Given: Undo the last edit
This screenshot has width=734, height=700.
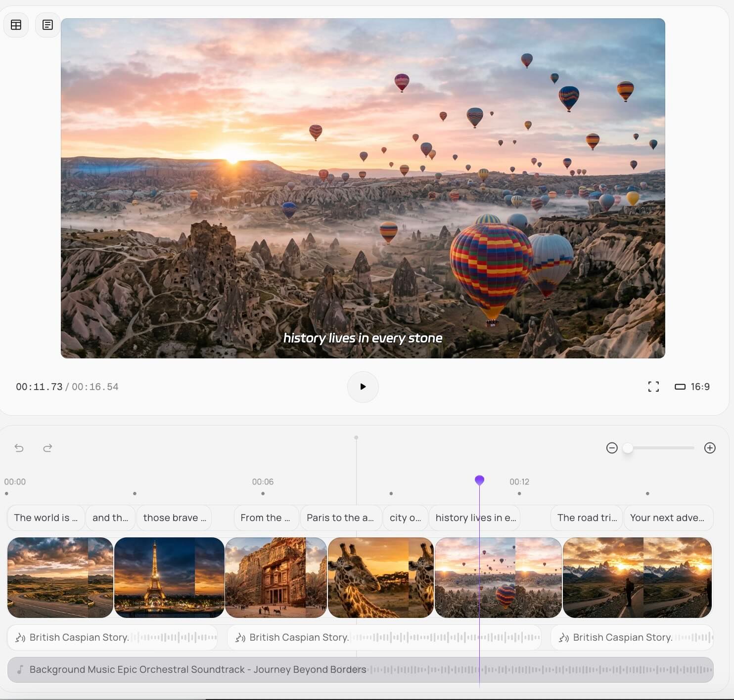Looking at the screenshot, I should coord(19,448).
